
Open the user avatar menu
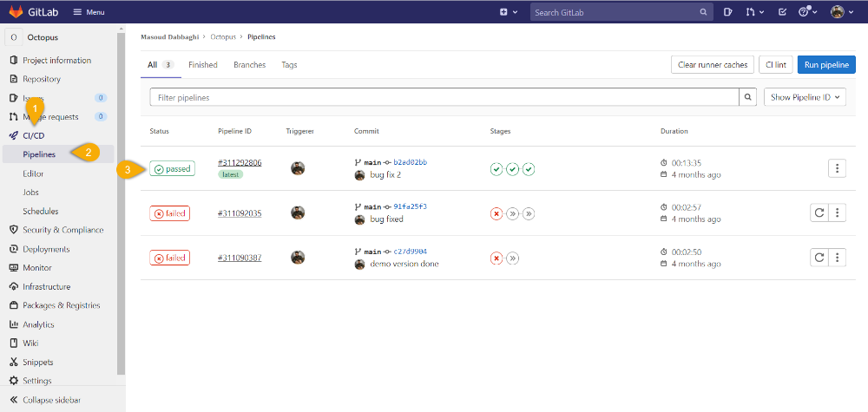pyautogui.click(x=843, y=12)
